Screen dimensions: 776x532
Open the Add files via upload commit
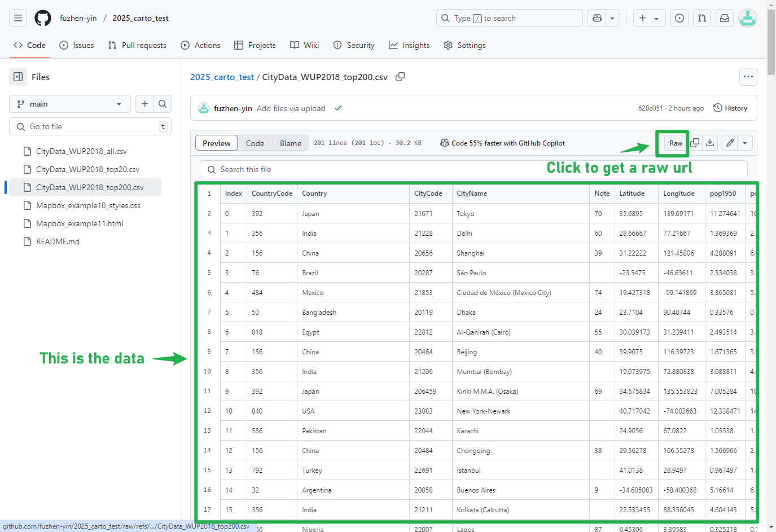click(291, 108)
